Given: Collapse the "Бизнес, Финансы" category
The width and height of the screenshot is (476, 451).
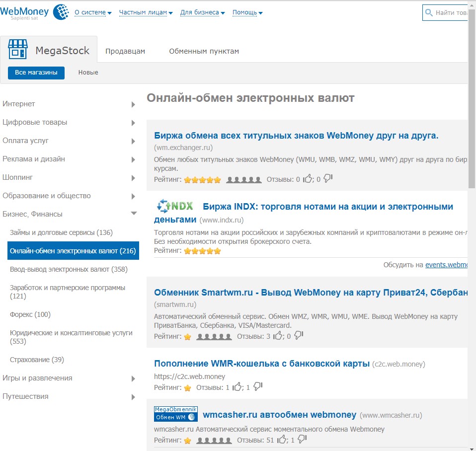Looking at the screenshot, I should [x=133, y=214].
